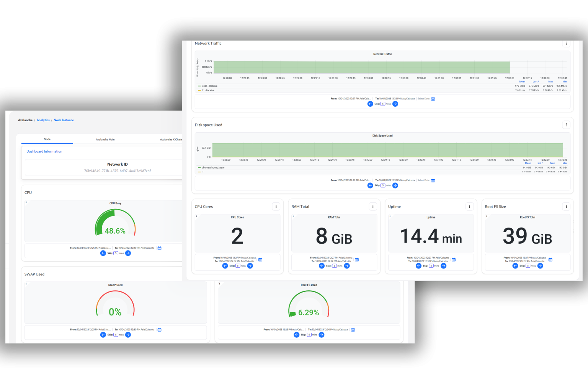Open the Root FS Size panel options menu
This screenshot has height=384, width=588.
566,206
